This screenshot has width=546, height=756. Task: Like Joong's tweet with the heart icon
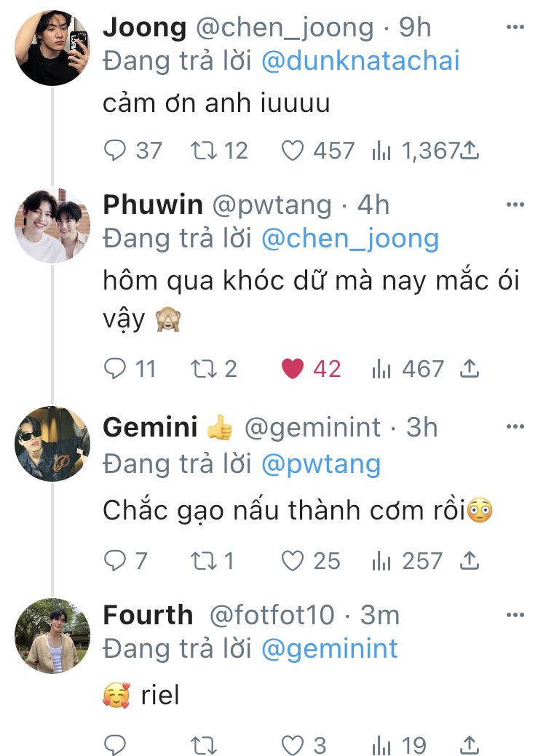pos(293,151)
